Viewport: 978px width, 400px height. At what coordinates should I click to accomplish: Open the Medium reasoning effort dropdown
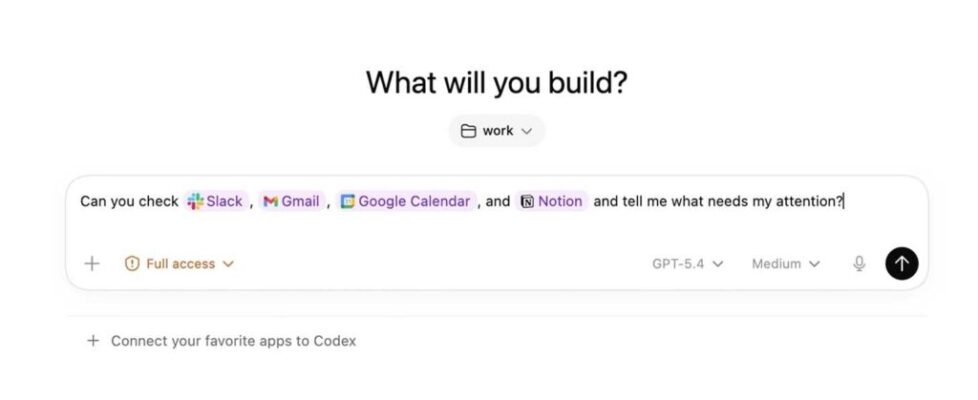point(785,264)
